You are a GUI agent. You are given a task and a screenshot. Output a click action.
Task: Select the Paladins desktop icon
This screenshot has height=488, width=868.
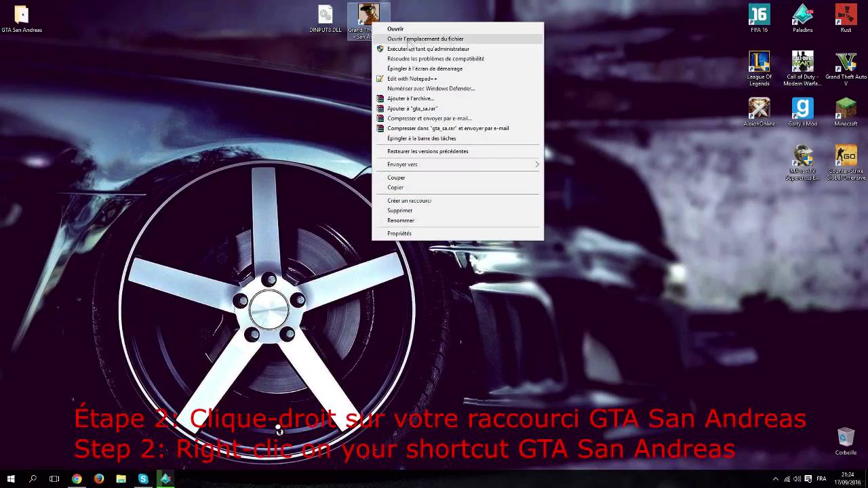pyautogui.click(x=802, y=18)
